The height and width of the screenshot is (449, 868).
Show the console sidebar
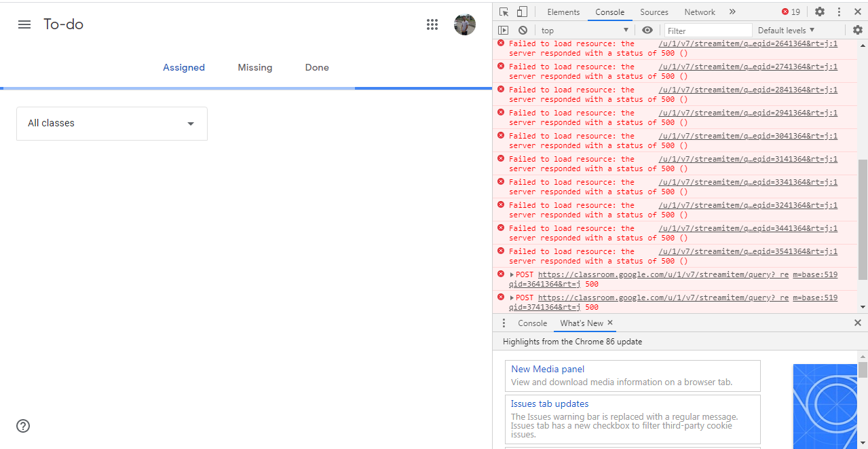(504, 30)
